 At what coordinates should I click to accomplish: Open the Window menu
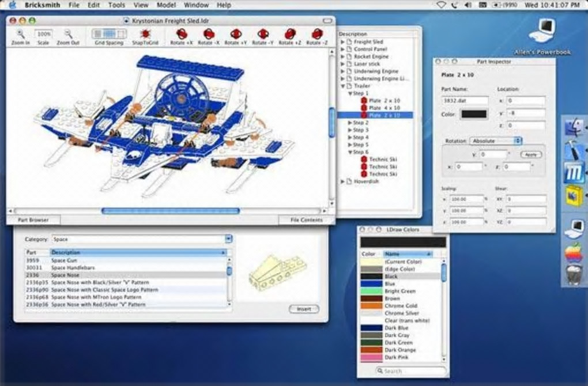pyautogui.click(x=196, y=5)
